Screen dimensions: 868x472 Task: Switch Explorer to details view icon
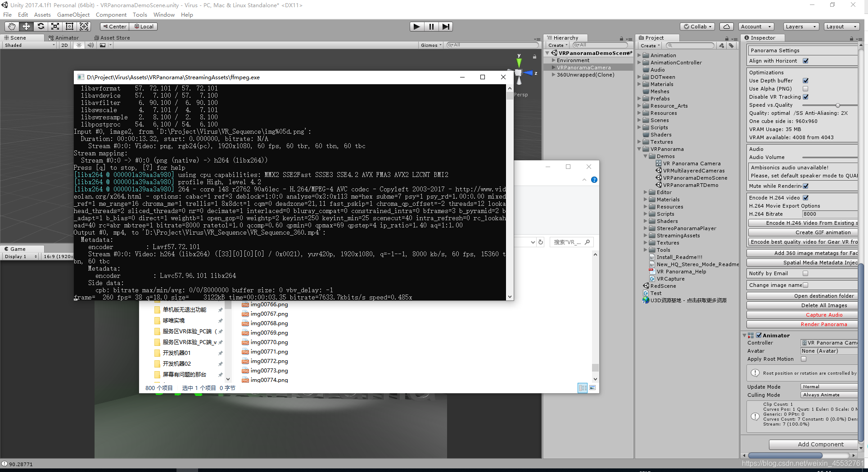[583, 388]
